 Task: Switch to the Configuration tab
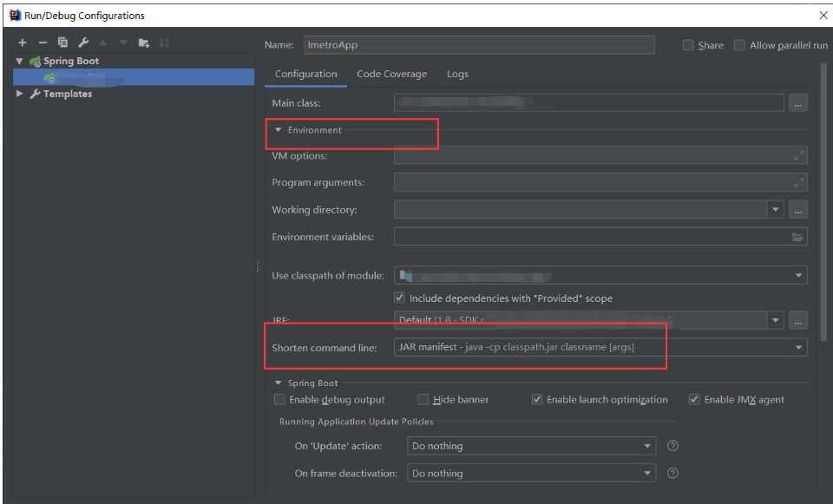coord(306,74)
